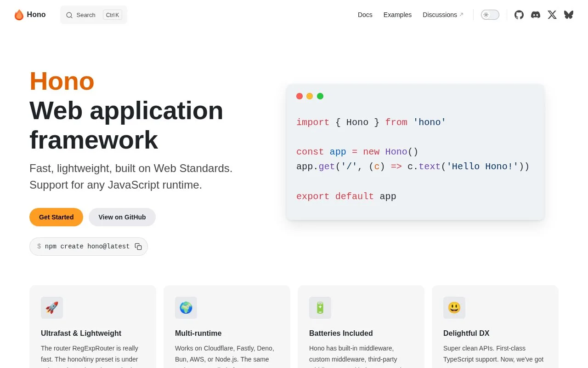The height and width of the screenshot is (368, 588).
Task: Click the 'Ultrafast & Lightweight' heading
Action: (x=81, y=333)
